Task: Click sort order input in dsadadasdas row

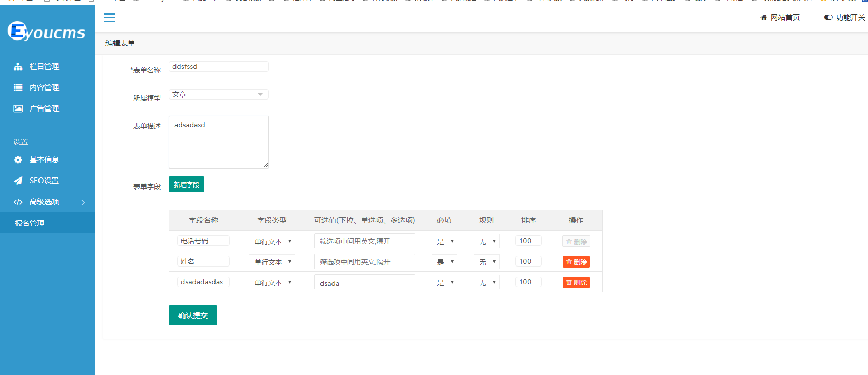Action: pos(529,282)
